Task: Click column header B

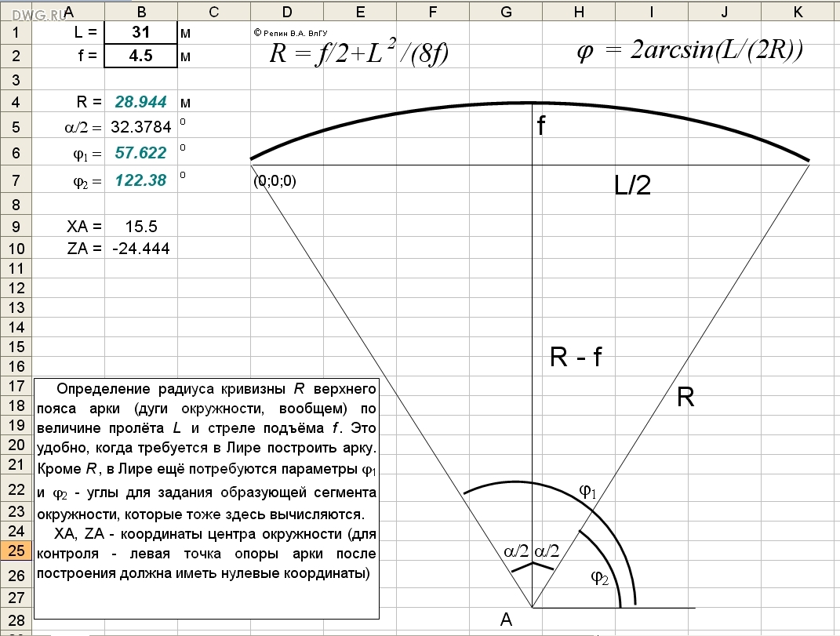Action: (141, 12)
